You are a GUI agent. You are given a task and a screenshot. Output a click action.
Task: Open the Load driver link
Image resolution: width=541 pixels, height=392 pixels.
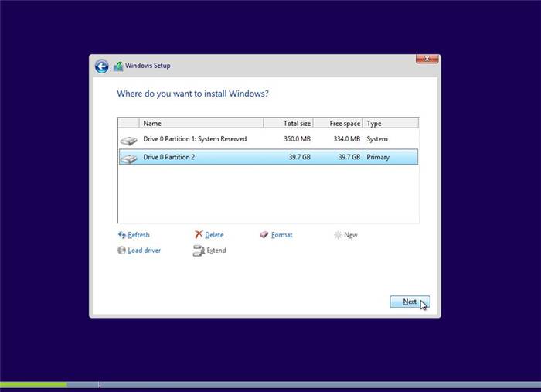(x=145, y=251)
